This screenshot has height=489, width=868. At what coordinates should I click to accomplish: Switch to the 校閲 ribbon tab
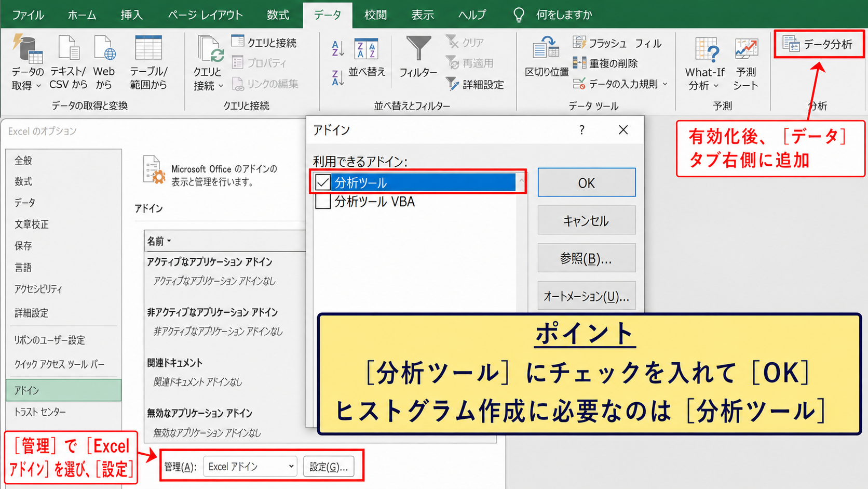coord(375,15)
